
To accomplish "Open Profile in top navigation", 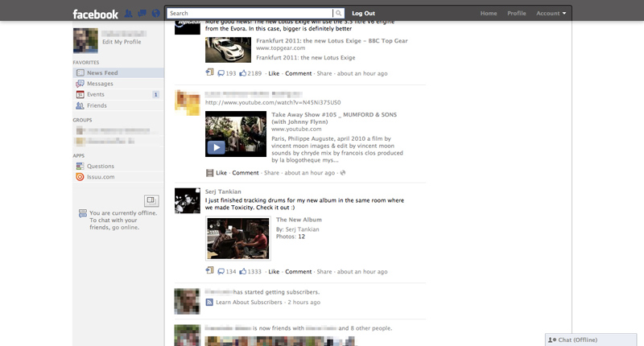I will (x=517, y=13).
